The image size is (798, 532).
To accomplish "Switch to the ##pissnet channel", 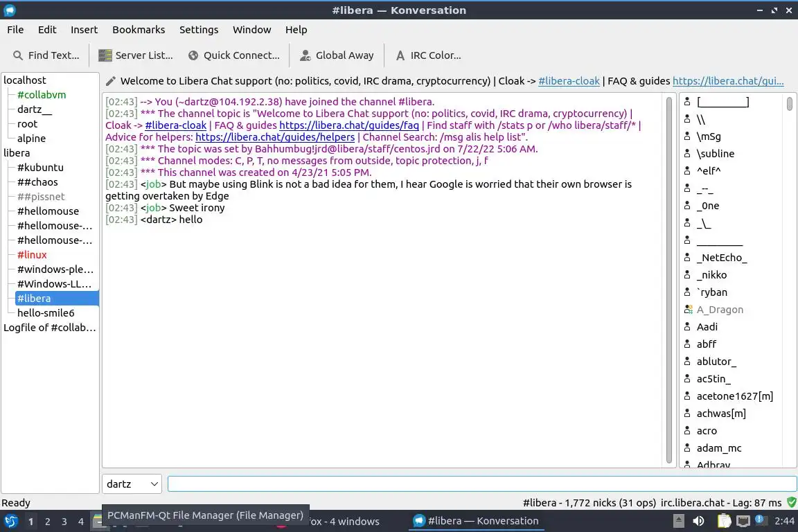I will point(41,197).
